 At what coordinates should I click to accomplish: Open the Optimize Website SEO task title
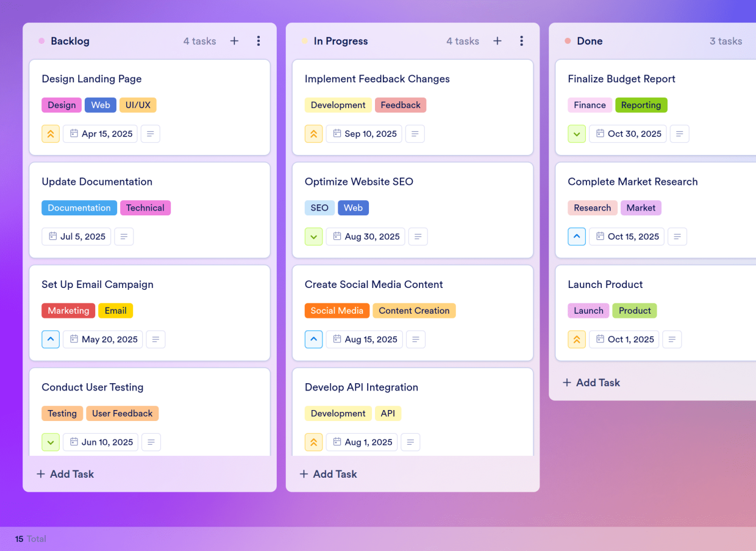pos(359,181)
